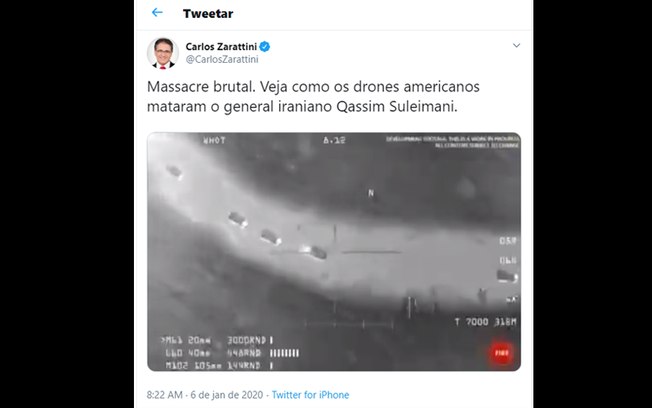Click the N compass marker in the video
The width and height of the screenshot is (652, 408).
point(371,193)
